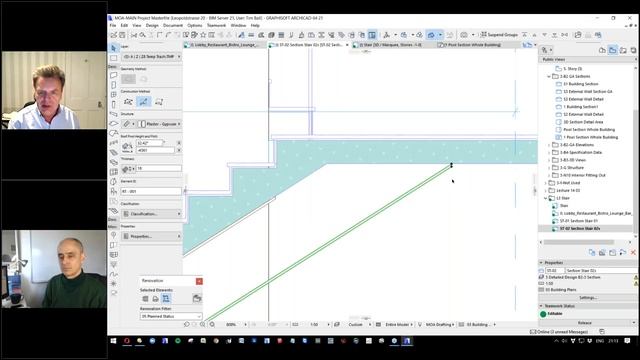Open the Publisher Sets icon in Navigator
This screenshot has height=360, width=640.
pyautogui.click(x=633, y=50)
